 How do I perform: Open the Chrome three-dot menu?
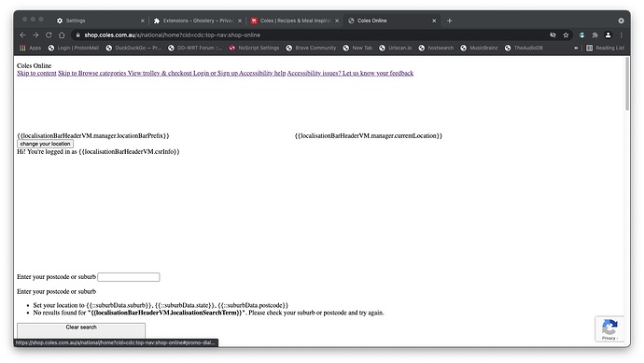621,35
